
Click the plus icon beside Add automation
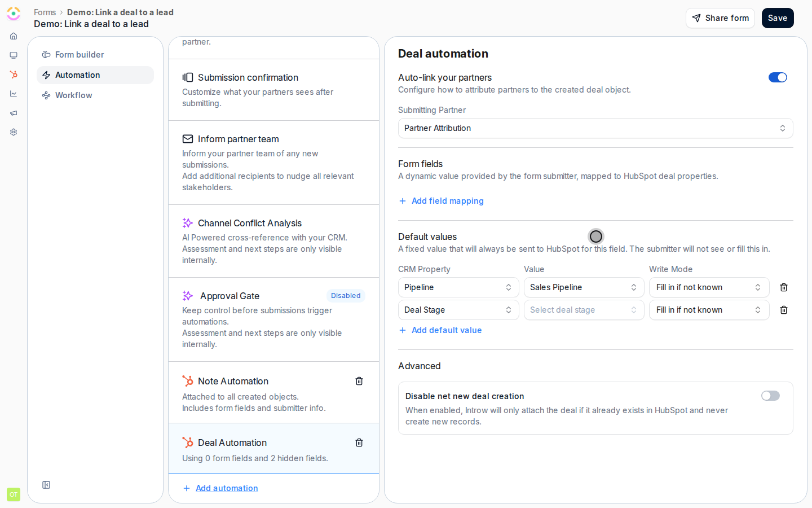pyautogui.click(x=187, y=488)
